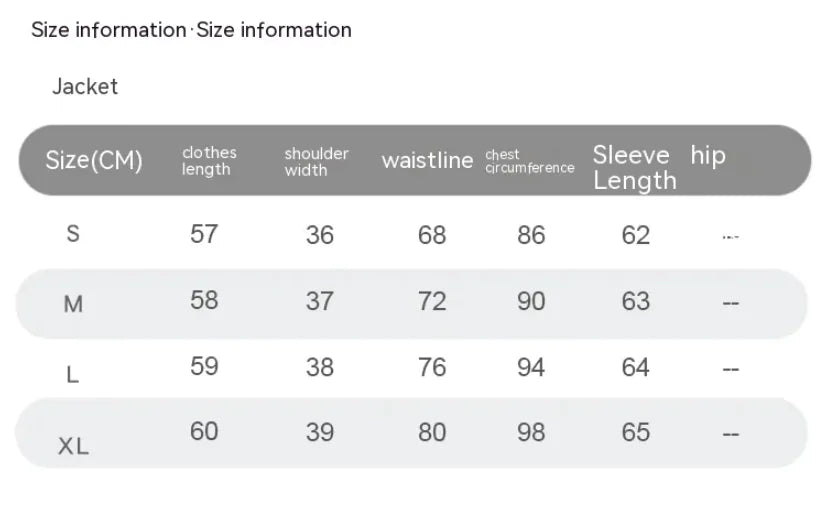The width and height of the screenshot is (832, 514).
Task: Select the M size row label
Action: 73,304
